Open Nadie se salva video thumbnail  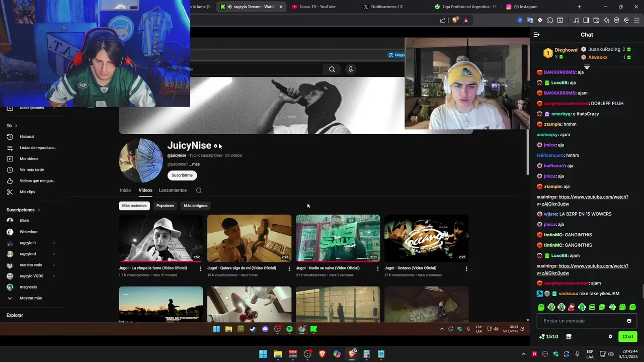point(338,238)
